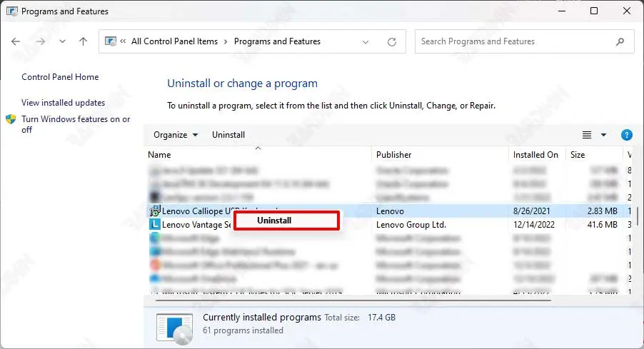Sort by the Installed On column

tap(537, 155)
